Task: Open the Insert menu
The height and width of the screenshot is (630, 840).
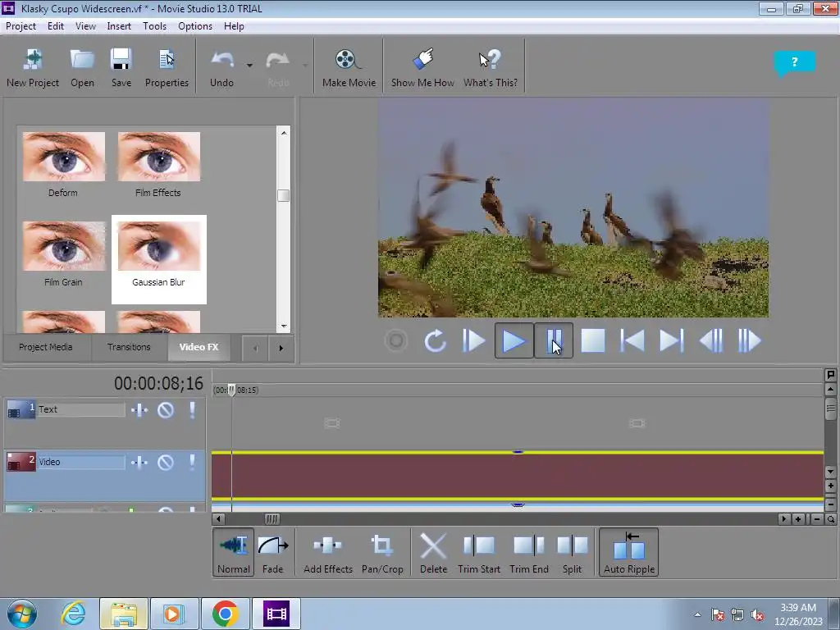Action: (119, 26)
